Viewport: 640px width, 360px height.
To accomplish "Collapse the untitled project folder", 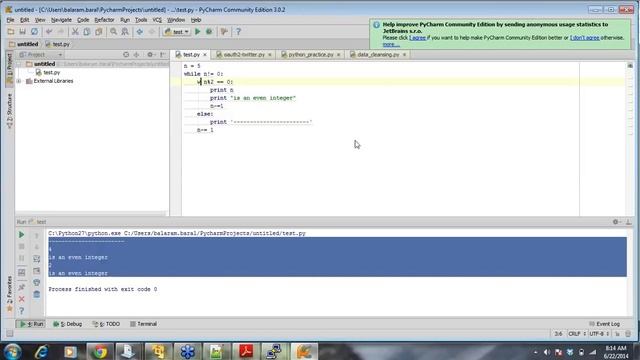I will [x=19, y=64].
